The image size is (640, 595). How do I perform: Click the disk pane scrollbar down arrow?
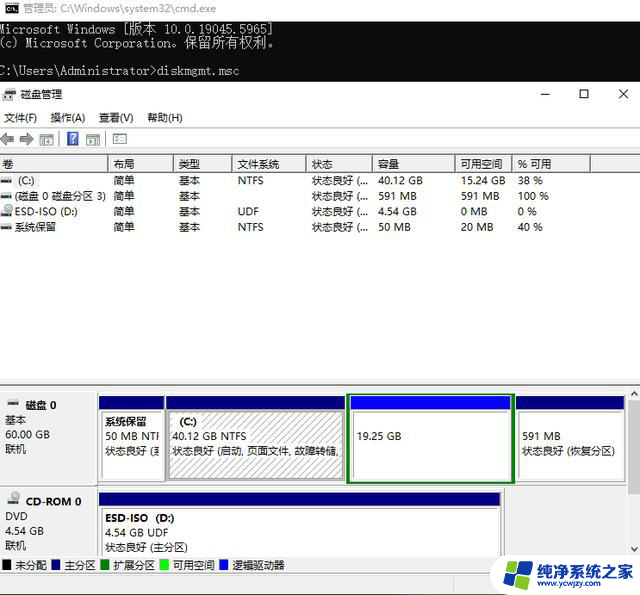(634, 549)
